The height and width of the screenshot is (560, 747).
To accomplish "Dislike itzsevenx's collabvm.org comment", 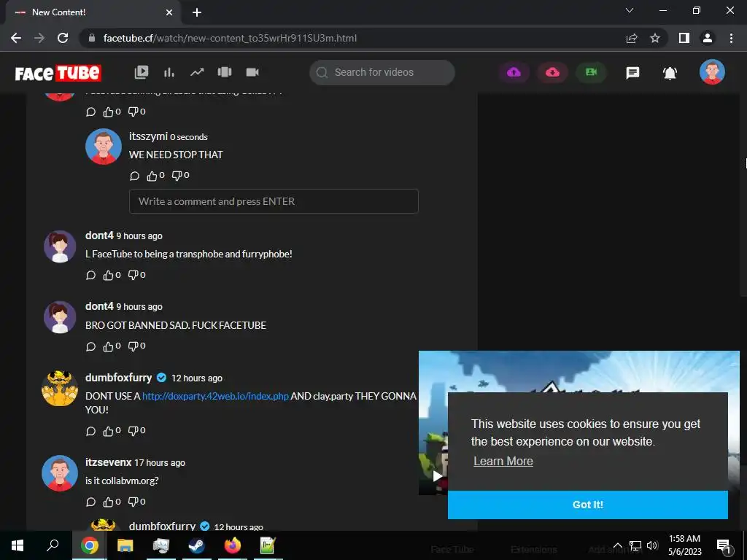I will [x=133, y=502].
